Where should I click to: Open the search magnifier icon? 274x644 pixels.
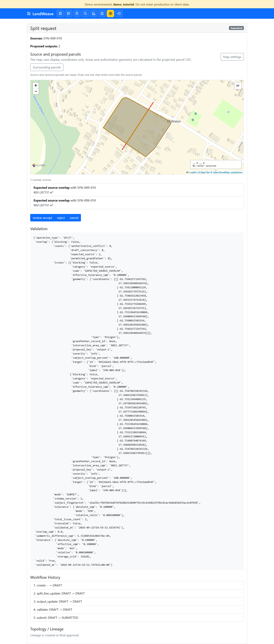[85, 13]
